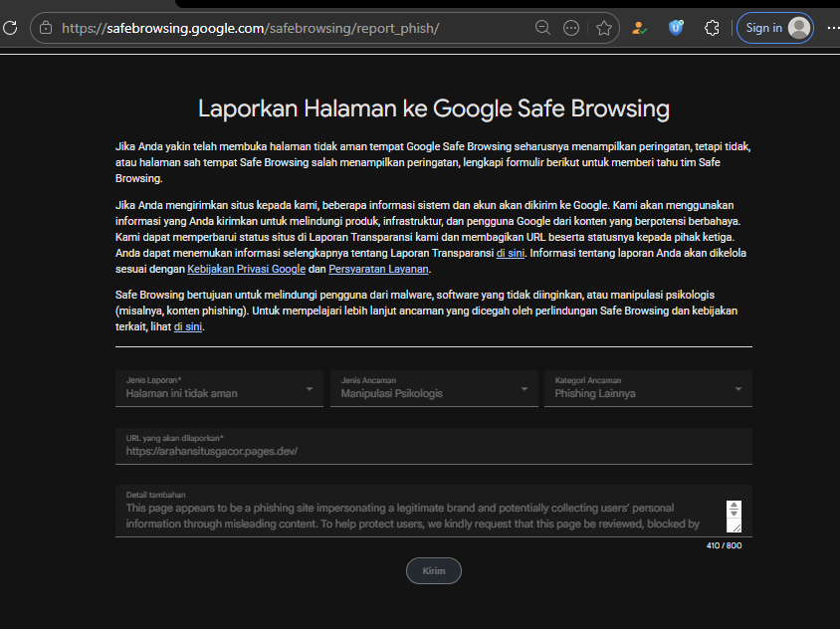Focus the URL yang akan dilaporkan field

(x=434, y=446)
